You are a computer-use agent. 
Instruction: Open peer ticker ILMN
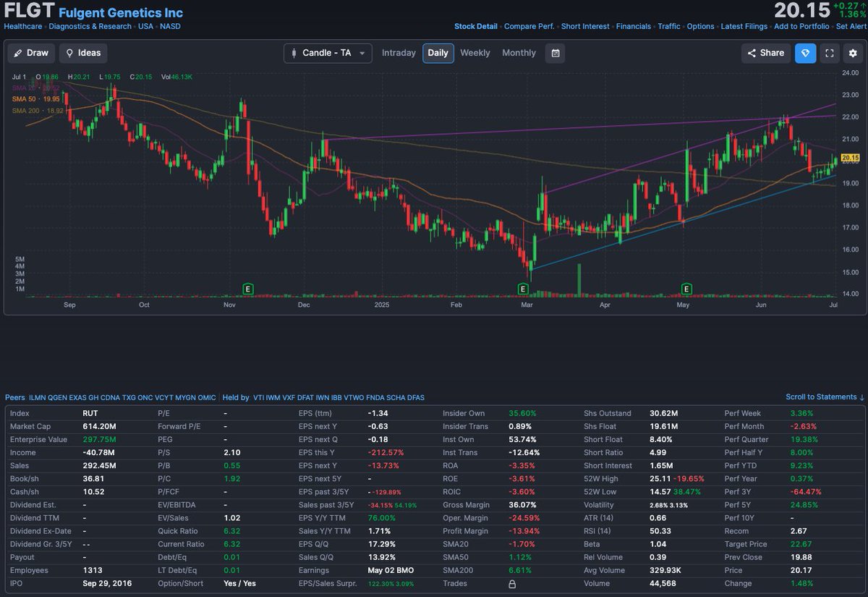[x=38, y=398]
